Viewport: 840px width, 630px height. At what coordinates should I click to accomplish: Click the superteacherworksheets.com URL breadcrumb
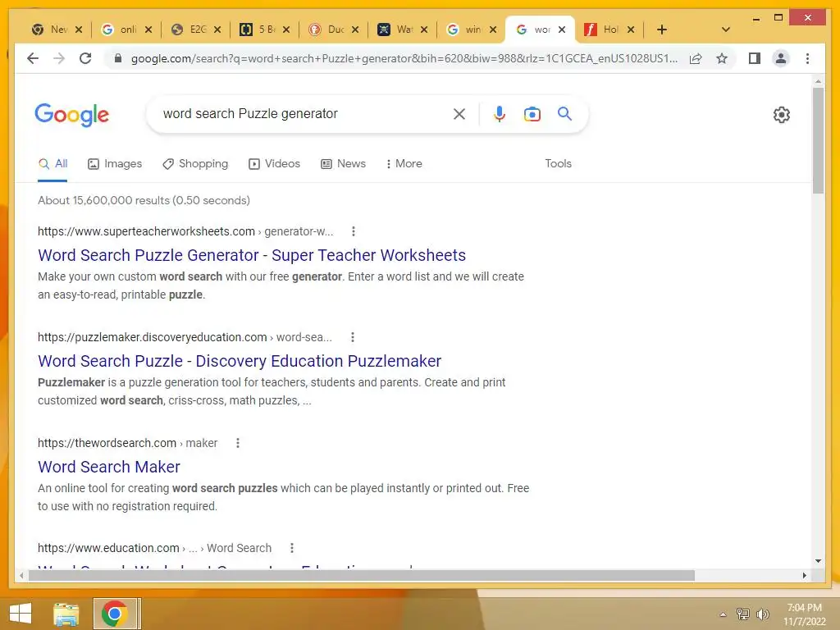[185, 231]
